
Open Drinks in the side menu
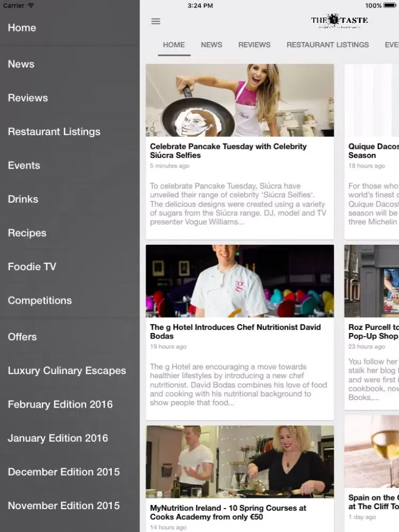[23, 199]
